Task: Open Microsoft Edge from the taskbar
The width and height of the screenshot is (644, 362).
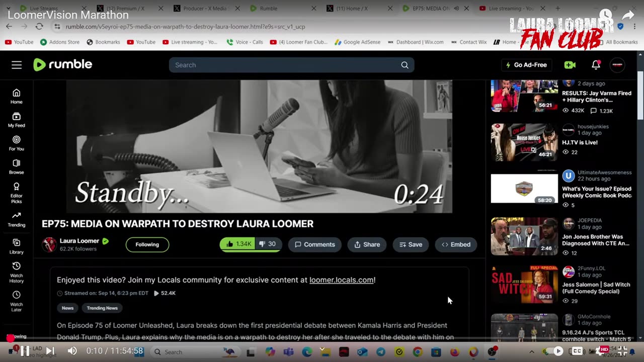Action: pyautogui.click(x=307, y=352)
